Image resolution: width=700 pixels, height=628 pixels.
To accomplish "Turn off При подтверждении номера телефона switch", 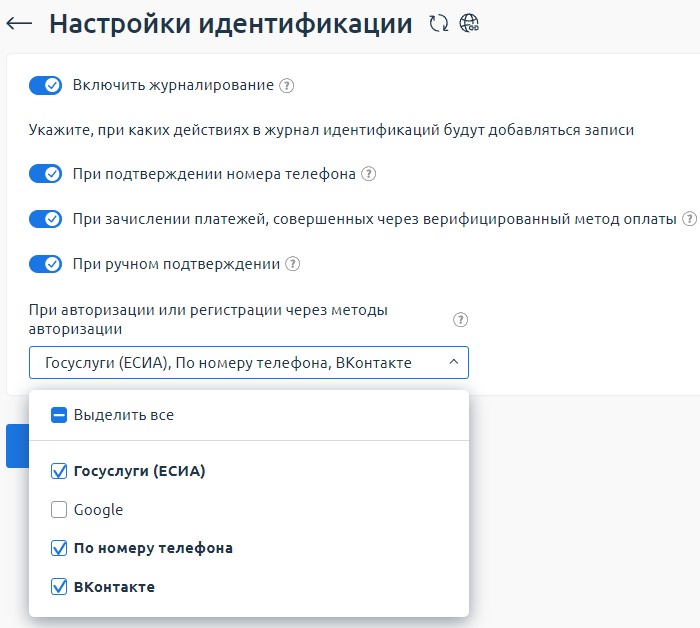I will (46, 174).
